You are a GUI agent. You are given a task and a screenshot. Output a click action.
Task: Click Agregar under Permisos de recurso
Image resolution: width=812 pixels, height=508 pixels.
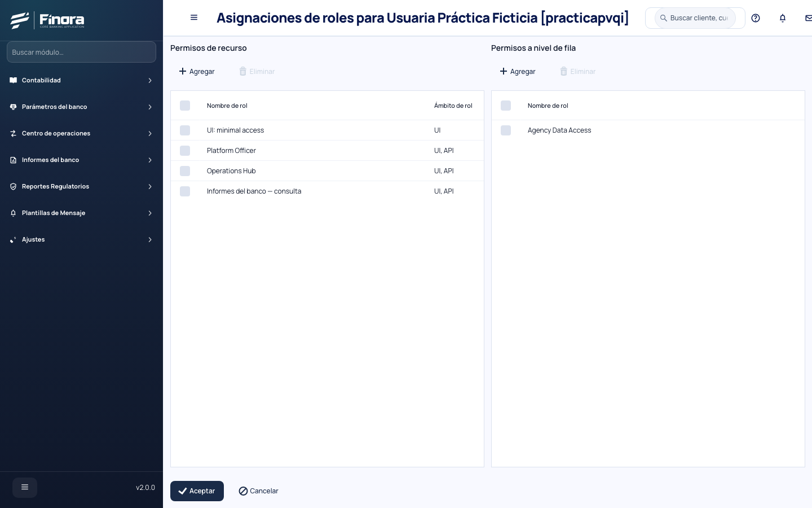[x=197, y=72]
